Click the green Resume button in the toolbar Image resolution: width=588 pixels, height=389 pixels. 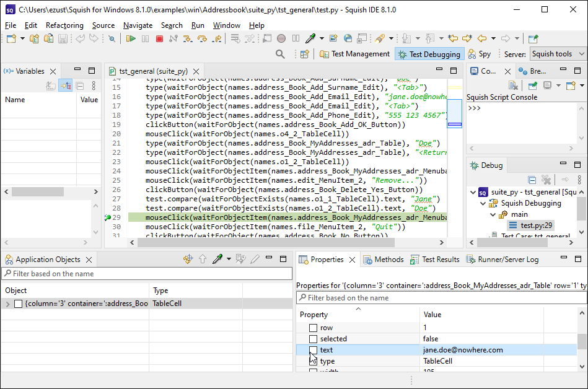coord(131,39)
